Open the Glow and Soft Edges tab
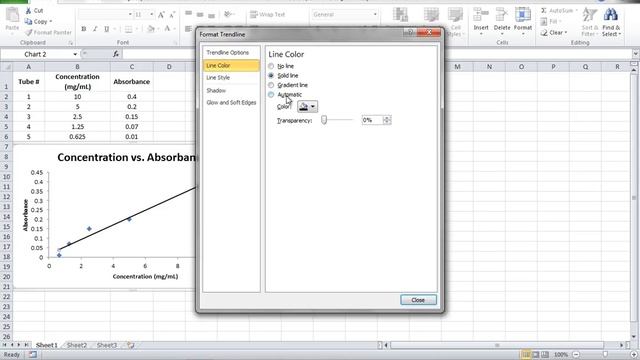The height and width of the screenshot is (360, 640). [x=231, y=102]
